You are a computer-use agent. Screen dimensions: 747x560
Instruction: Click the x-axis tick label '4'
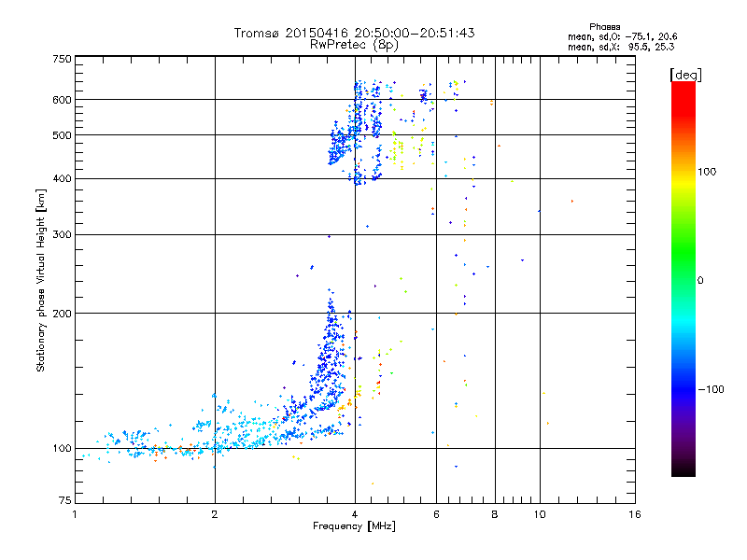tap(355, 514)
